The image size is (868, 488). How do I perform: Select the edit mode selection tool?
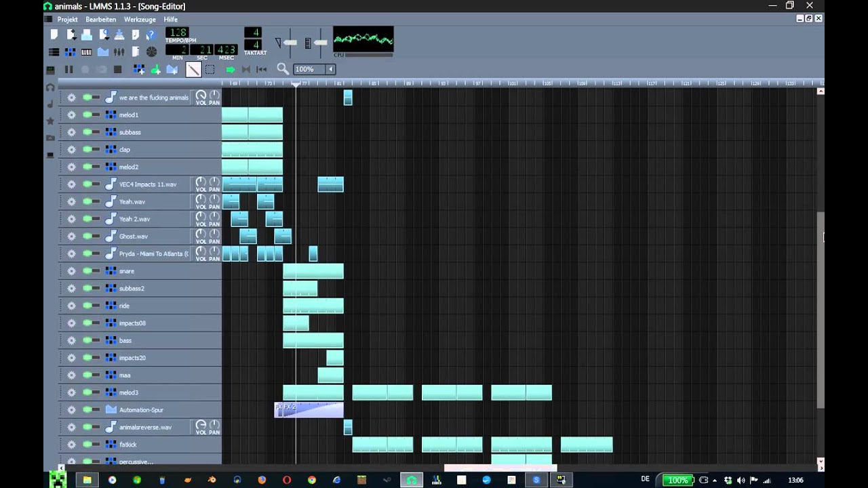(210, 69)
